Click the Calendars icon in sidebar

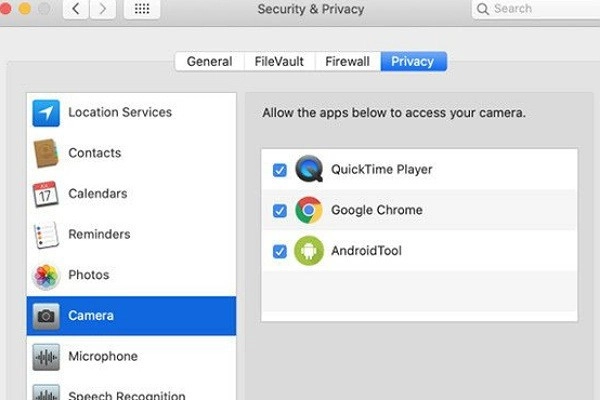coord(46,194)
